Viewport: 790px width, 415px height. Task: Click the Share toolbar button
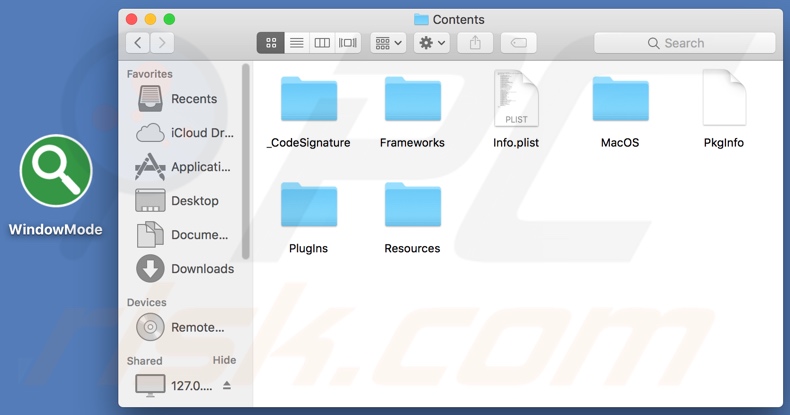coord(475,43)
